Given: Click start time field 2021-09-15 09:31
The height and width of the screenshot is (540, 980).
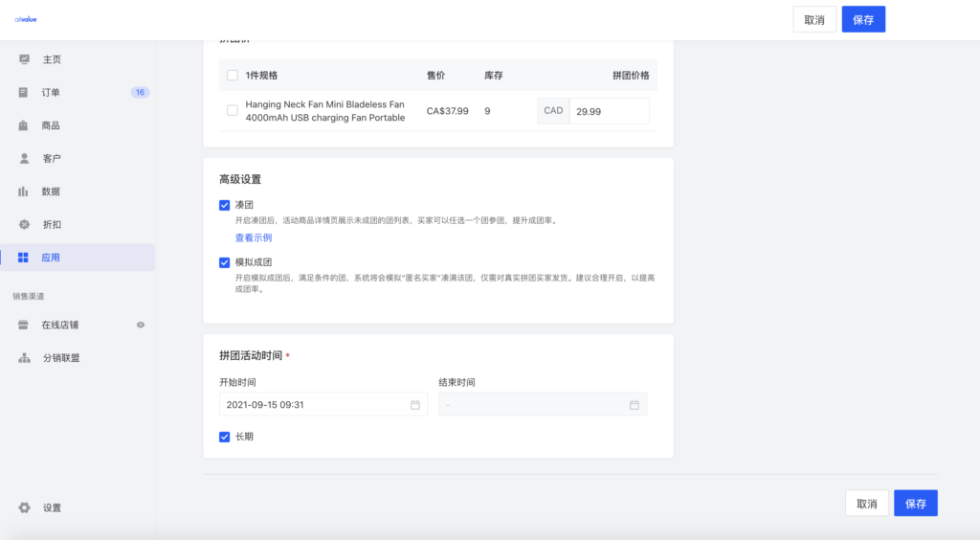Looking at the screenshot, I should 323,405.
